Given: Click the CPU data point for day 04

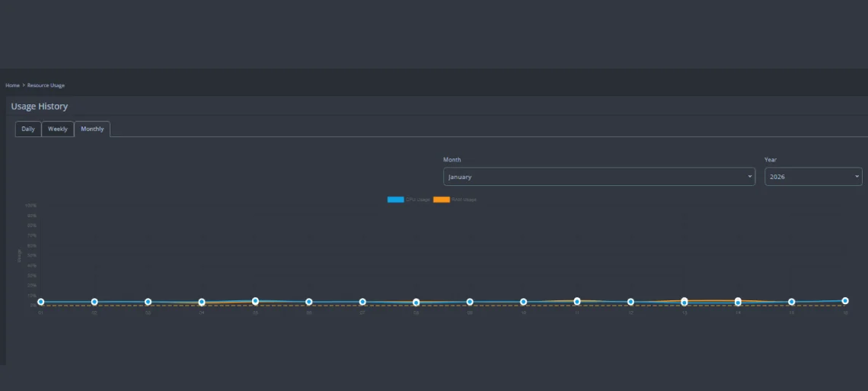Looking at the screenshot, I should point(202,303).
